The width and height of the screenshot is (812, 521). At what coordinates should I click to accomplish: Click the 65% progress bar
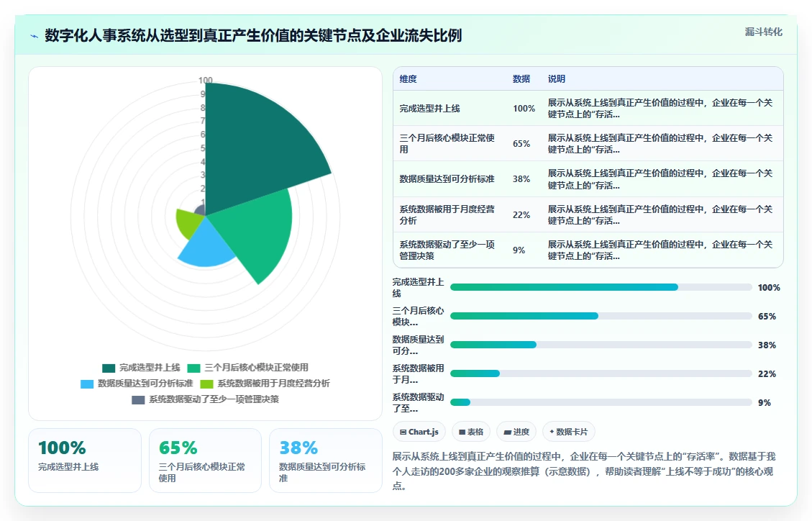[x=601, y=316]
